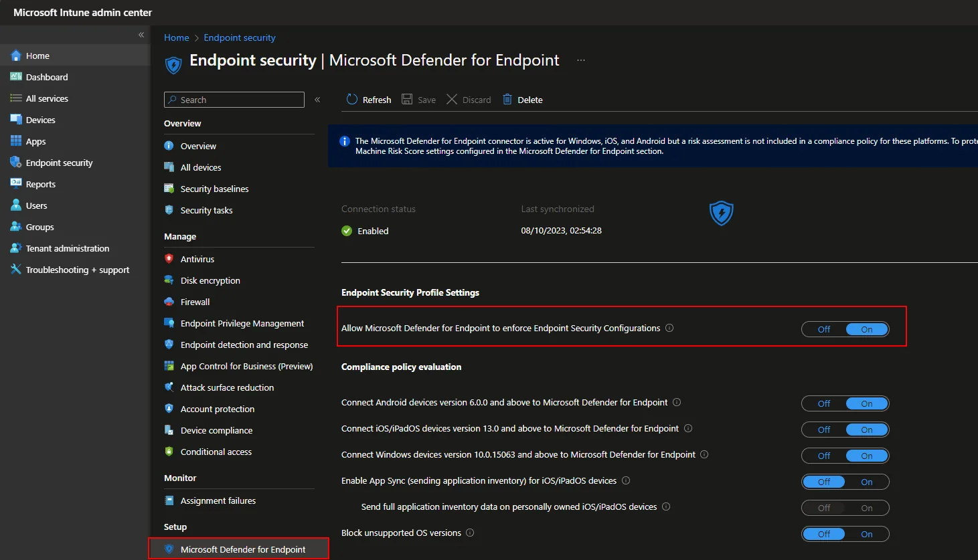Click the Troubleshooting + support wrench icon
This screenshot has height=560, width=978.
point(16,270)
